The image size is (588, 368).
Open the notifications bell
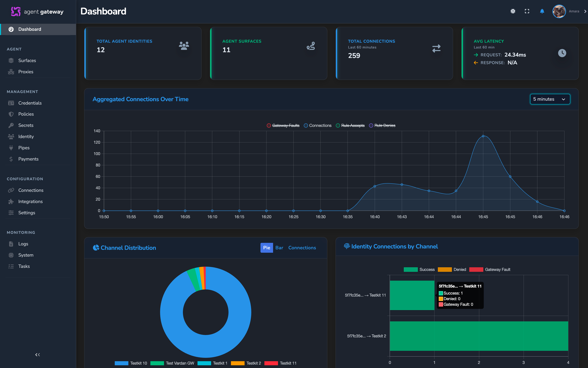point(542,11)
